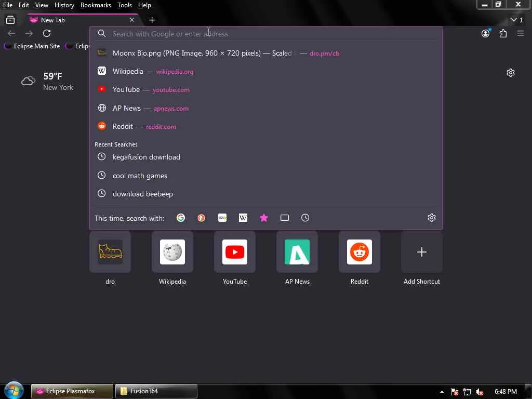
Task: Choose recent search cool math games
Action: click(x=266, y=176)
